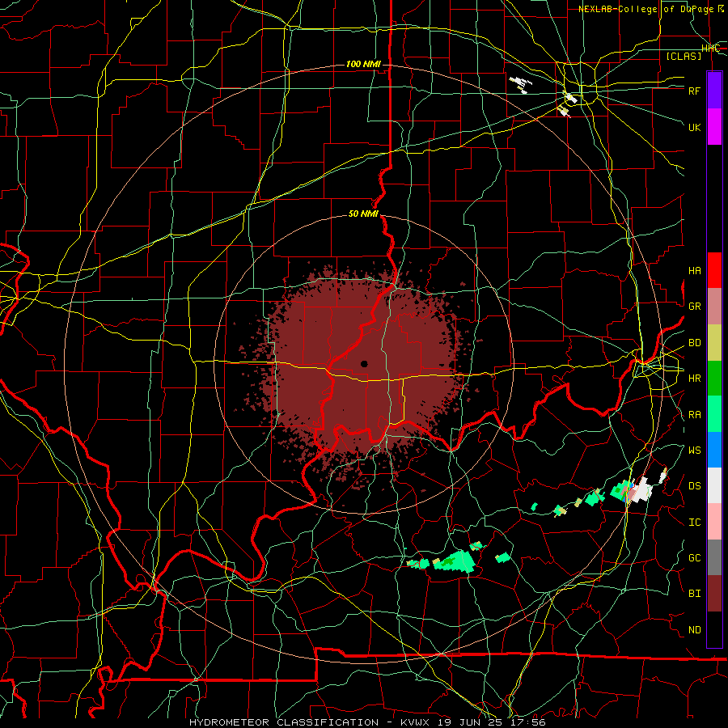The width and height of the screenshot is (728, 728).
Task: Click the 'IC' legend label
Action: [694, 523]
